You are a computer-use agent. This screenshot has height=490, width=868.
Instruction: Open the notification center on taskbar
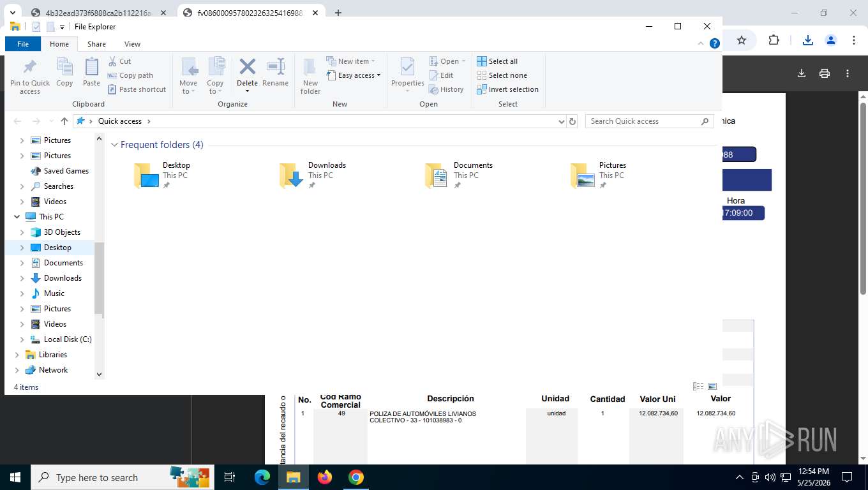(847, 477)
